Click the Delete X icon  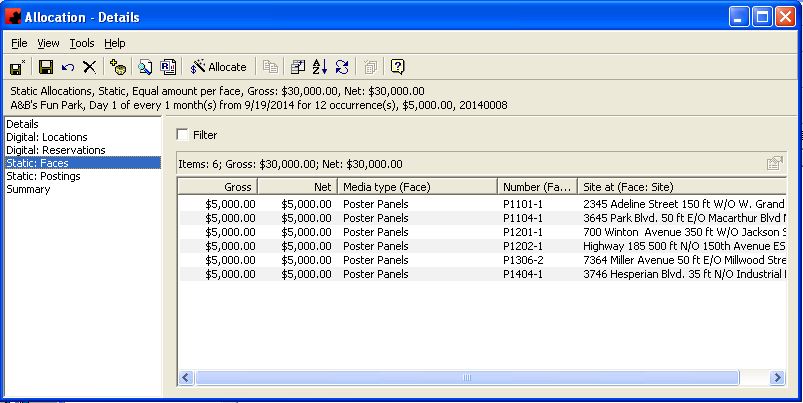89,67
